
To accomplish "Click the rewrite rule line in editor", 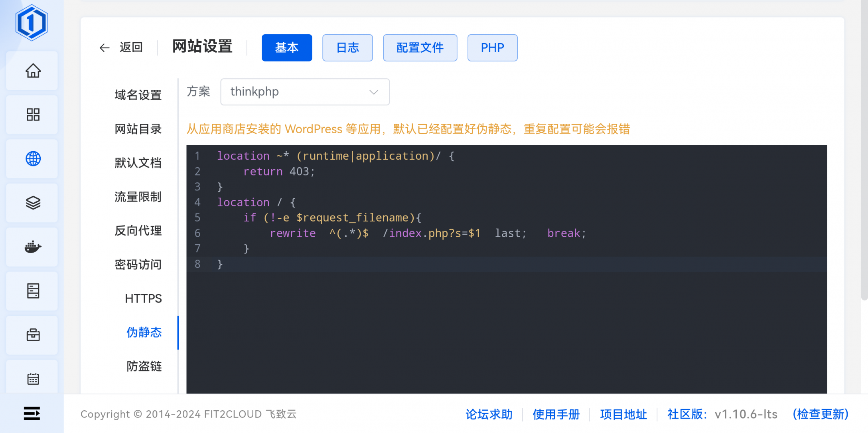I will 428,233.
